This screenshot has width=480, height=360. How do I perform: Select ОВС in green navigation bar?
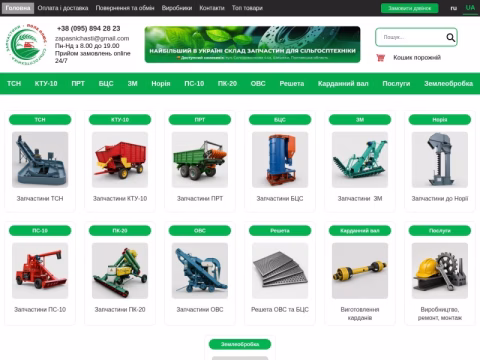pos(258,84)
